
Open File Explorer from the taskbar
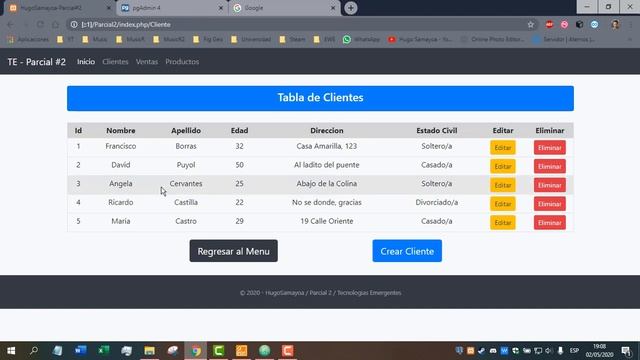pos(149,351)
